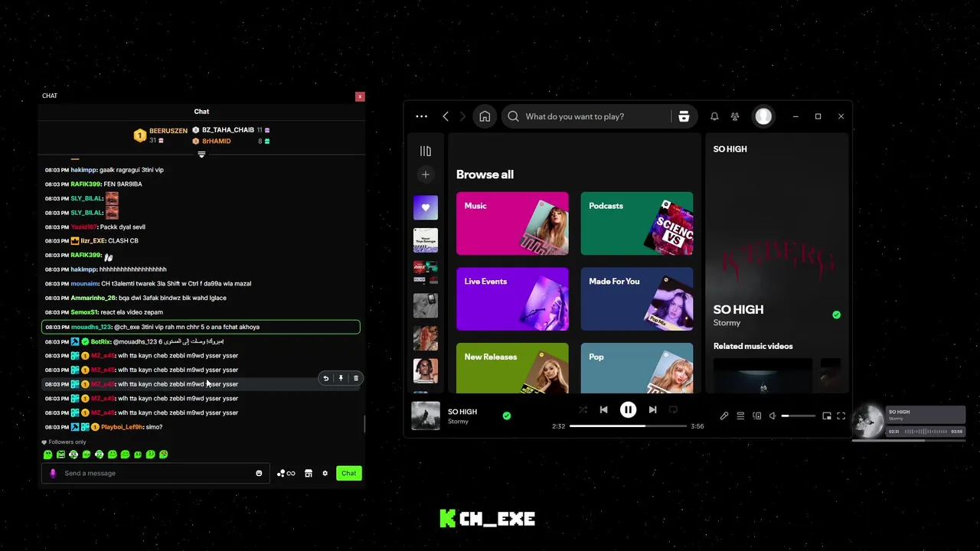Open chat settings gear
Viewport: 980px width, 551px height.
[x=325, y=473]
